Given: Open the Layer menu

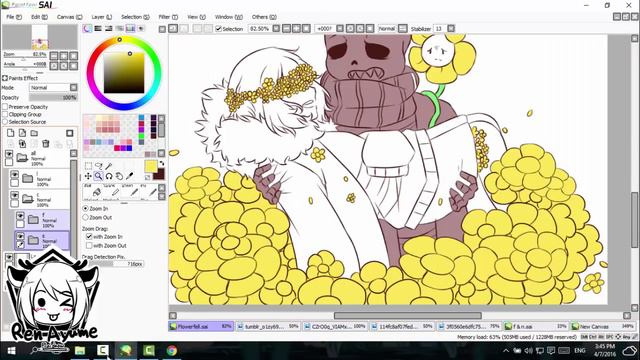Looking at the screenshot, I should coord(101,17).
